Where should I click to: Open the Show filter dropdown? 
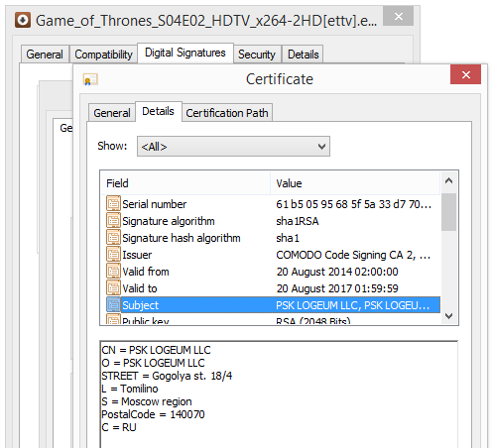(x=233, y=146)
